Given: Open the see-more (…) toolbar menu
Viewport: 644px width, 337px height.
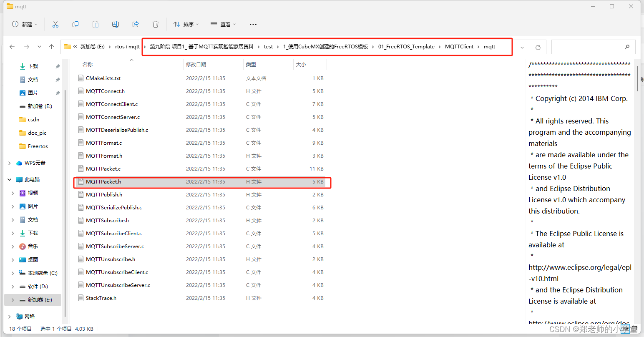Looking at the screenshot, I should point(253,24).
